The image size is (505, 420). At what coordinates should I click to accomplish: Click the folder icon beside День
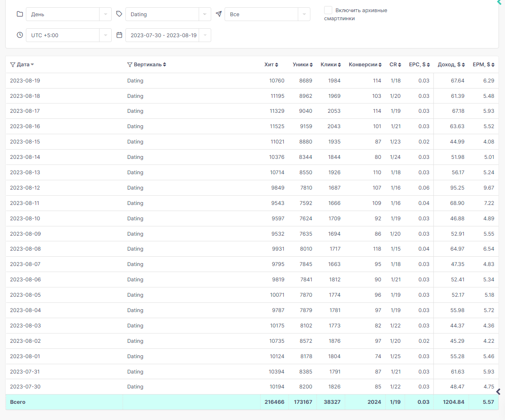[20, 14]
